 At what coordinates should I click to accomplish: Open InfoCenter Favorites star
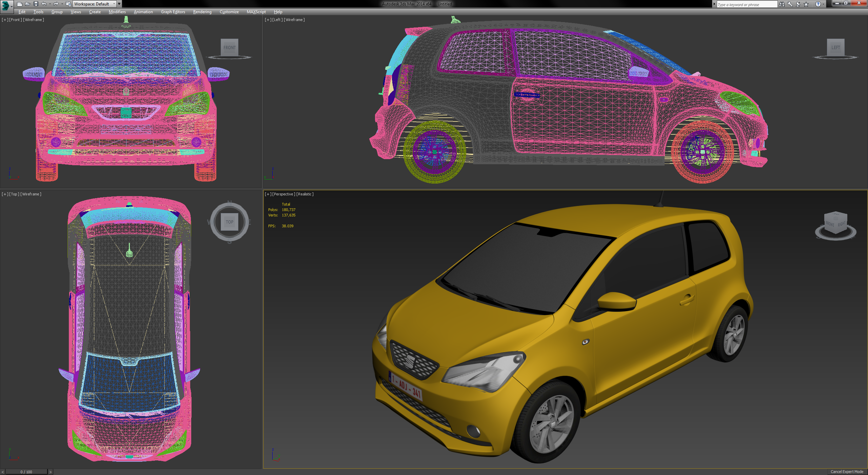(x=806, y=4)
